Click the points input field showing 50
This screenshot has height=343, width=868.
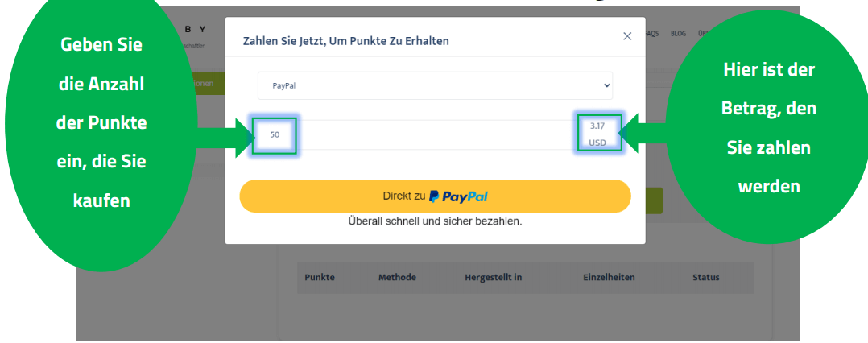tap(275, 135)
